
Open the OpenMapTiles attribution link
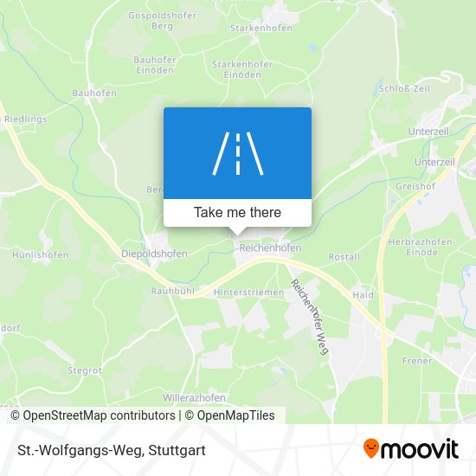coord(229,415)
